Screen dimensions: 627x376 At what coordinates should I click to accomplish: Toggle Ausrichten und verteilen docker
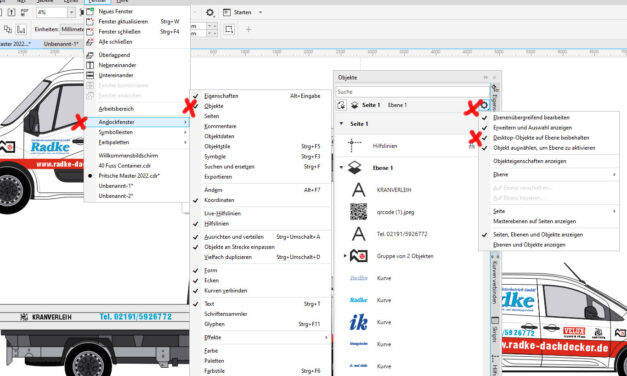[x=234, y=237]
